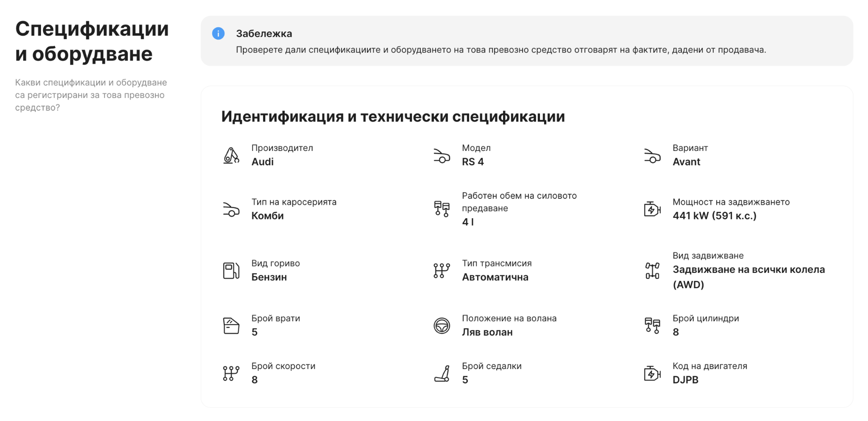This screenshot has width=868, height=421.
Task: Select the body type value Комби
Action: tap(268, 215)
